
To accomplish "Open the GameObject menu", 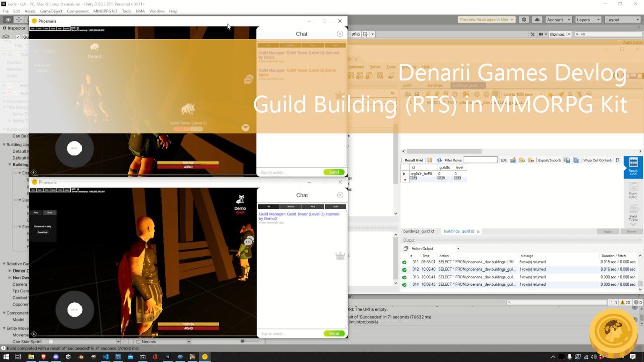I will pyautogui.click(x=51, y=11).
